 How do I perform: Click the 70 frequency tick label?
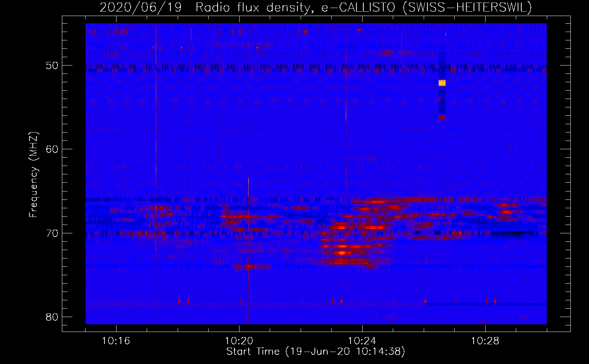click(x=52, y=233)
